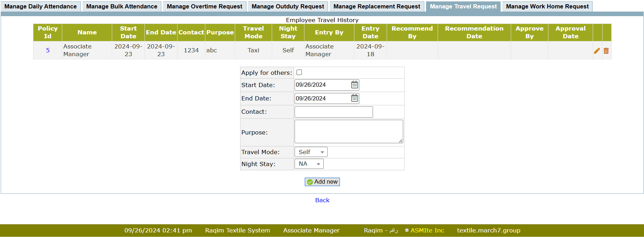This screenshot has width=644, height=237.
Task: Click inside the Purpose text area
Action: click(x=348, y=131)
